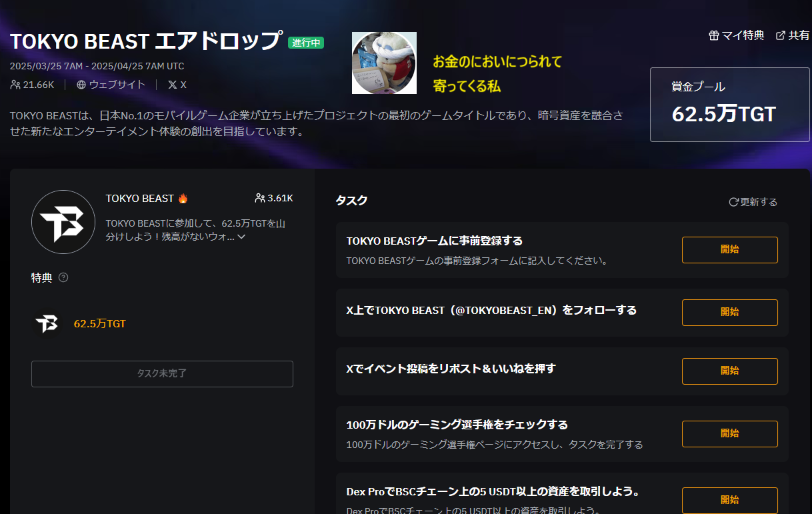
Task: Start the Dex Pro BSCチェーン trading task
Action: point(729,500)
